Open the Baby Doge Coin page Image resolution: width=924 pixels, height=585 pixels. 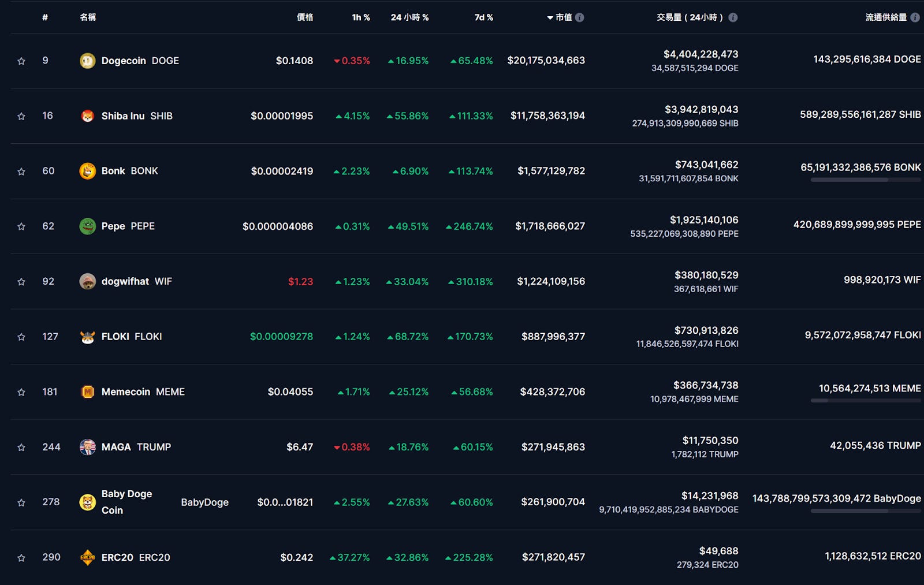point(165,502)
